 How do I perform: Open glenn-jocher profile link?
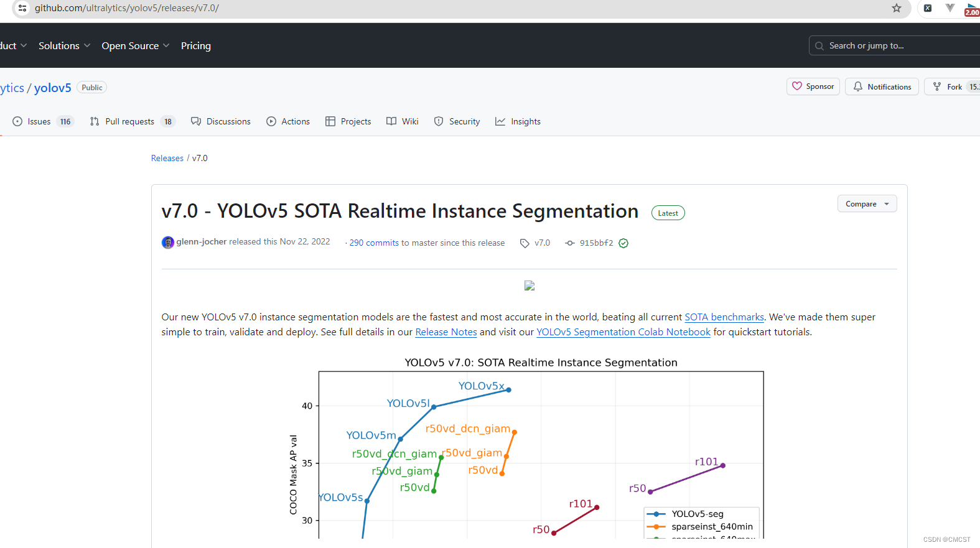tap(202, 241)
